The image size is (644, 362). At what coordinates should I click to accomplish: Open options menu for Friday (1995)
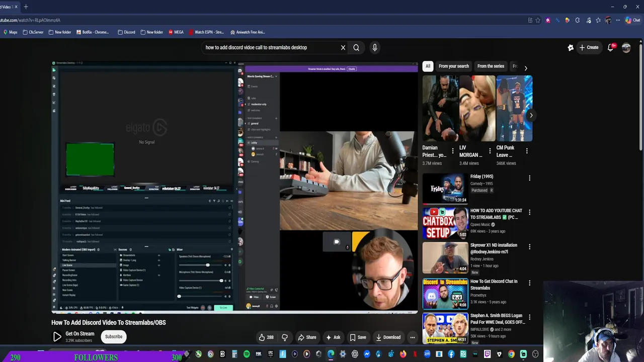(x=529, y=178)
